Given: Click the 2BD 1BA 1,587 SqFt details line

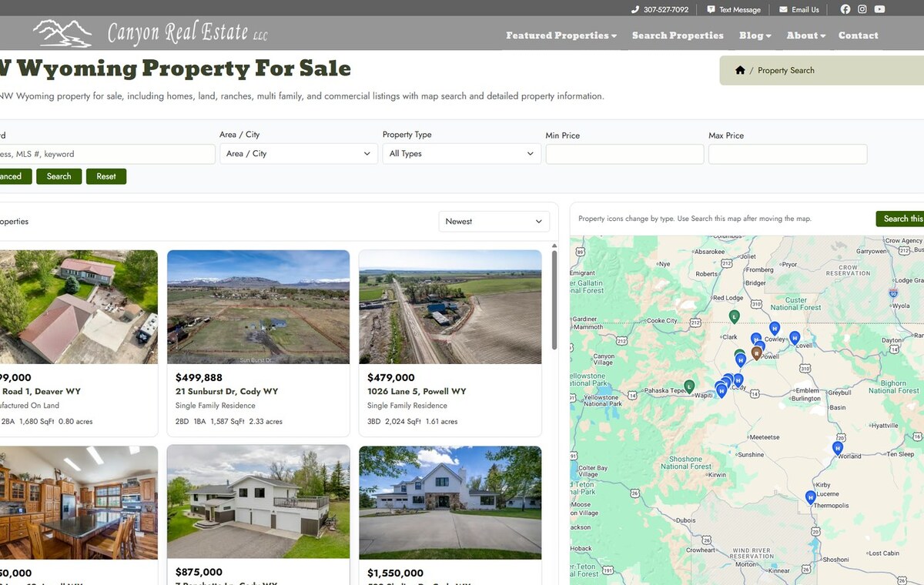Looking at the screenshot, I should click(229, 422).
